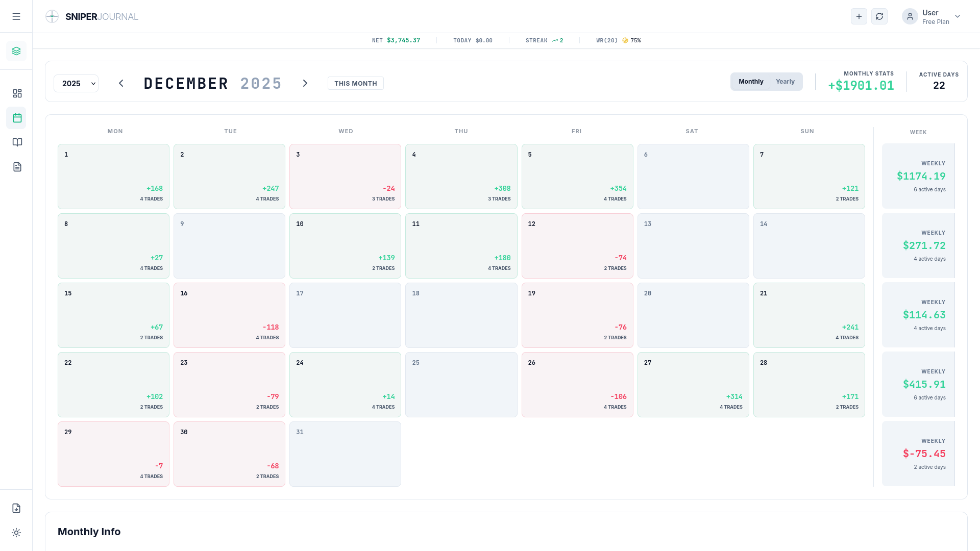Image resolution: width=980 pixels, height=551 pixels.
Task: Click the Monthly Info heading
Action: pos(89,532)
